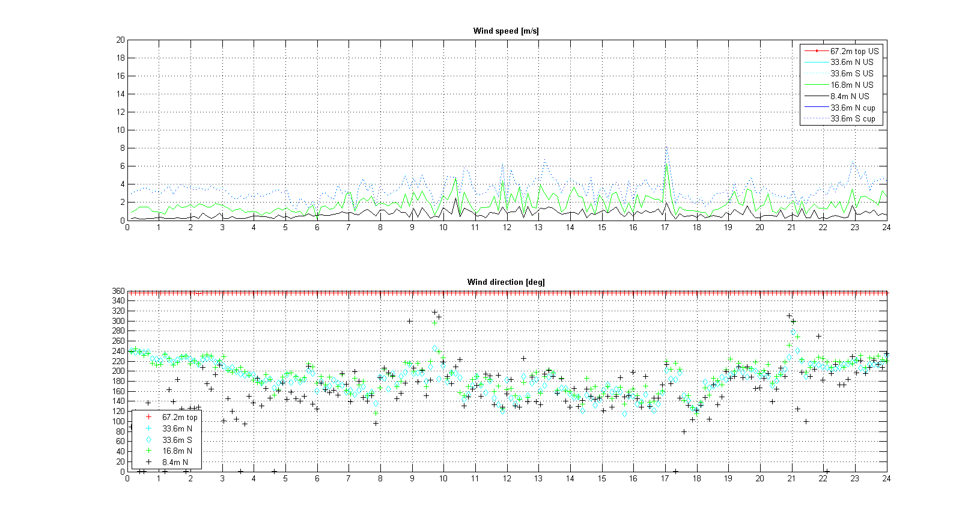Click hour 5 label on wind speed x-axis
Viewport: 980px width, 530px height.
pyautogui.click(x=285, y=228)
